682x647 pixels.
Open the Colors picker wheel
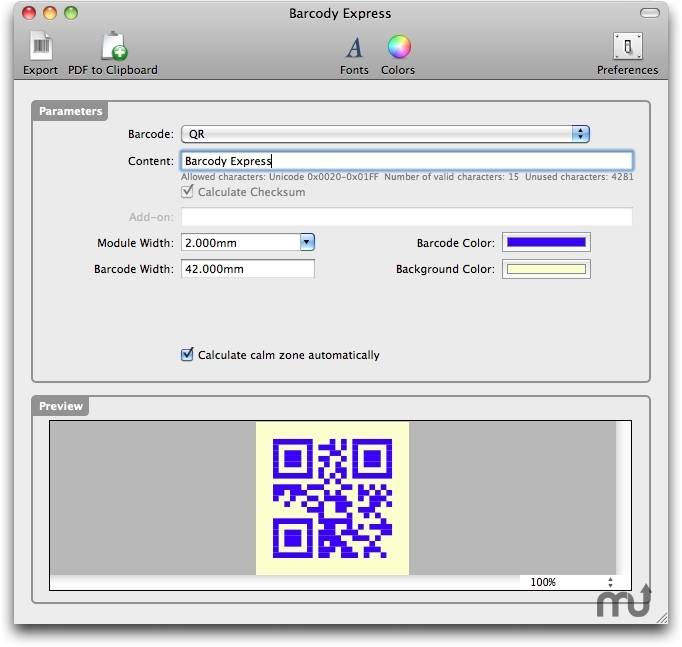[399, 47]
